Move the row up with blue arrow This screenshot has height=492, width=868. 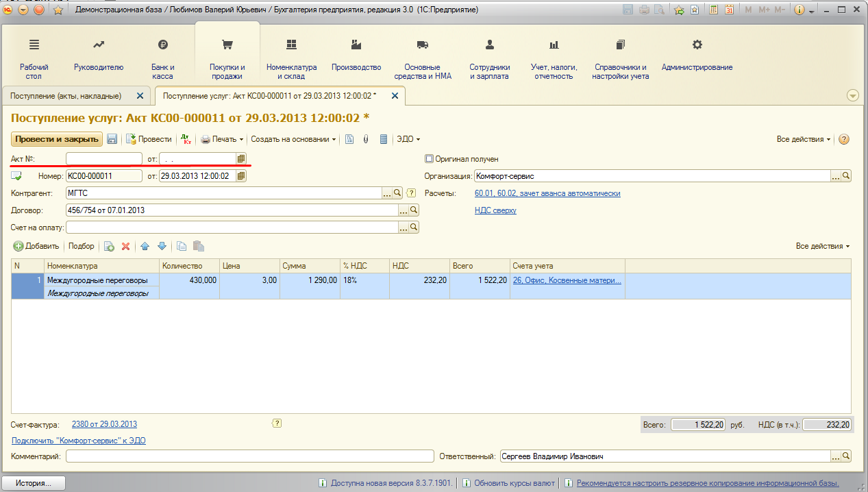[145, 246]
